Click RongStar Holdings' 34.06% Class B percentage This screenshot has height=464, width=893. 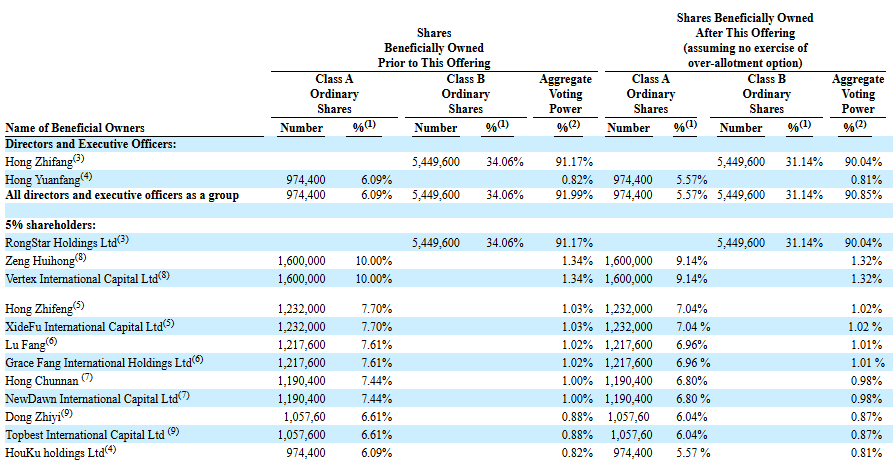(505, 243)
